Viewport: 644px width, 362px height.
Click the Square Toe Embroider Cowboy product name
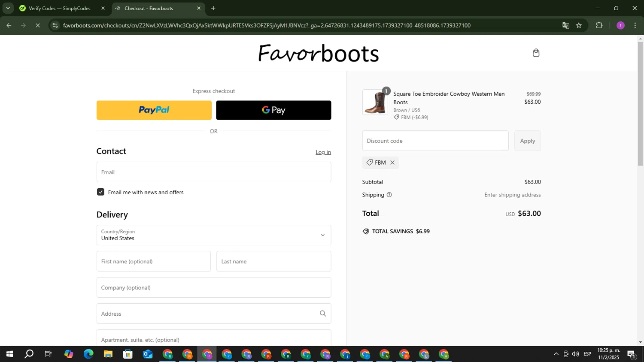[449, 98]
